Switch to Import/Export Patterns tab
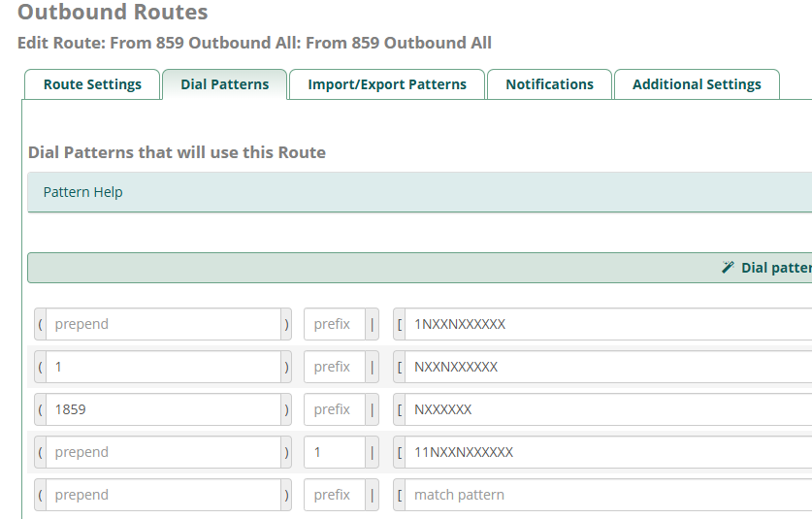 coord(387,84)
